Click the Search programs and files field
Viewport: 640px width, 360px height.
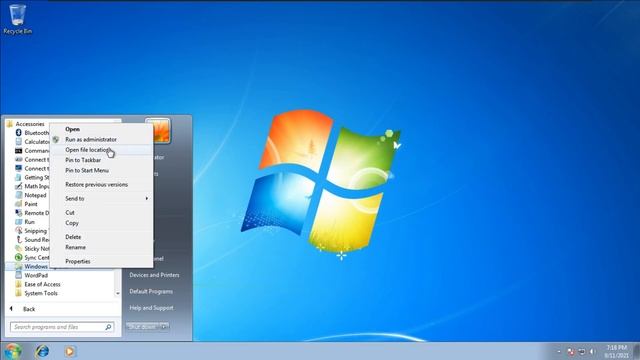coord(62,327)
